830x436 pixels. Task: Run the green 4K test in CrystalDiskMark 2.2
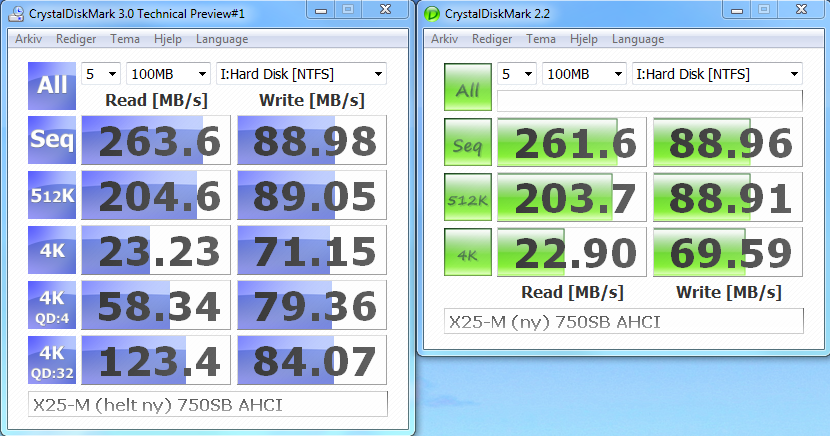pos(468,252)
